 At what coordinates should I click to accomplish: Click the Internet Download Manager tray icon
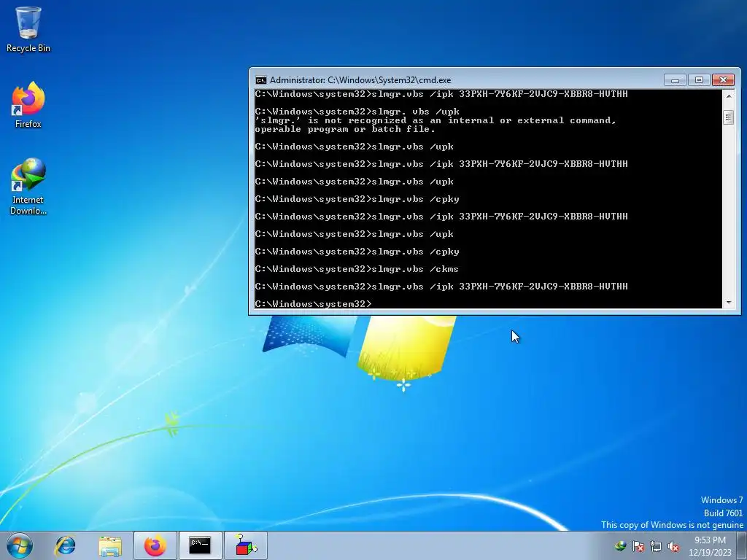coord(620,546)
